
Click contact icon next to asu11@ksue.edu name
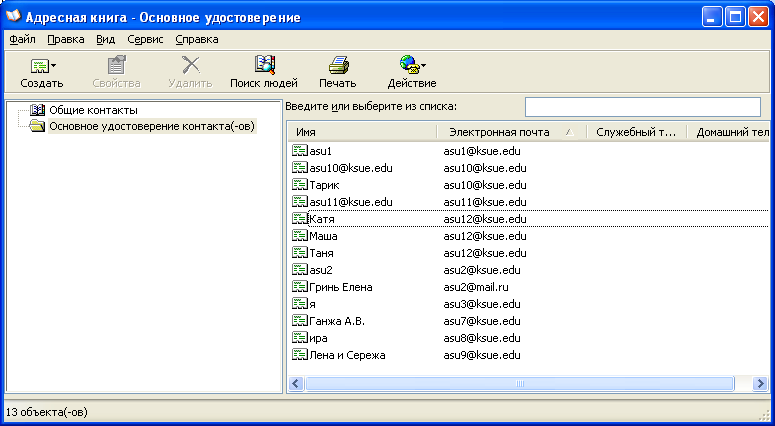[300, 202]
